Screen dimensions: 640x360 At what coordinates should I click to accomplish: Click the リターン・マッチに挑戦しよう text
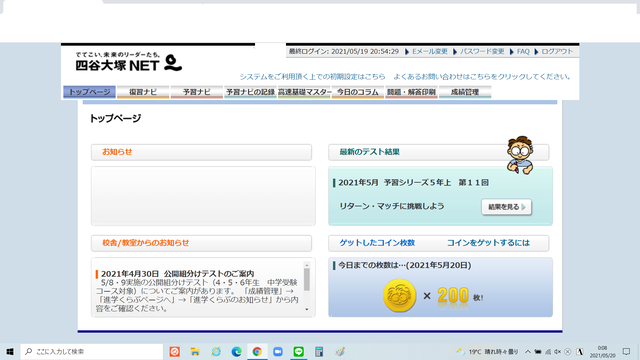click(392, 206)
